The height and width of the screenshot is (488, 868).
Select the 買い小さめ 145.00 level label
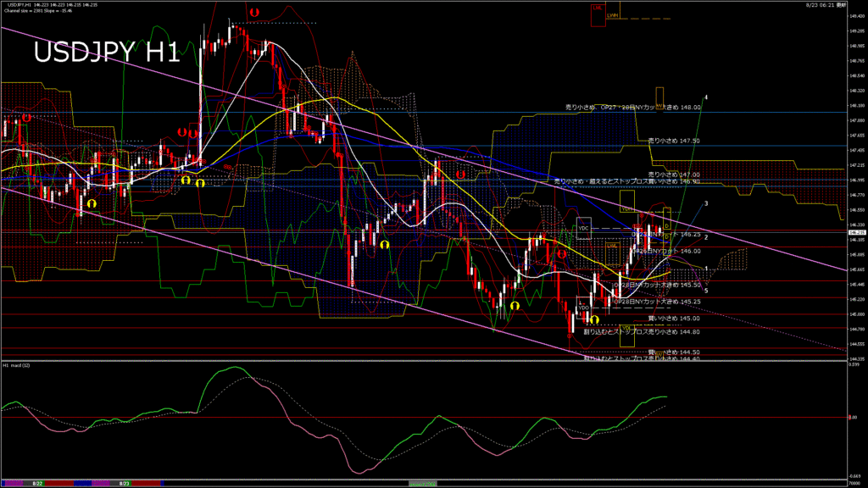point(673,319)
